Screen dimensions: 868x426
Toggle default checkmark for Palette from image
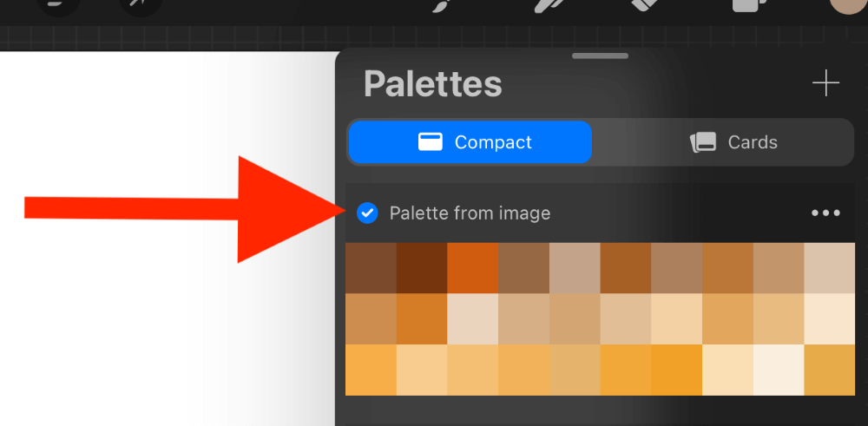point(367,213)
